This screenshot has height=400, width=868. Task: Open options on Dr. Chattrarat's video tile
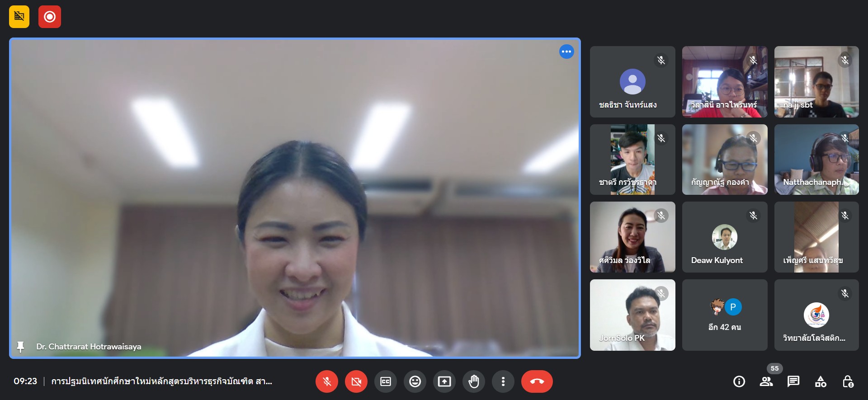(566, 52)
